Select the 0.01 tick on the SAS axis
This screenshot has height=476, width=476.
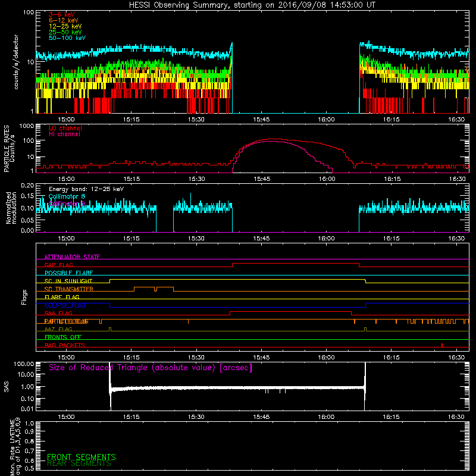27,409
